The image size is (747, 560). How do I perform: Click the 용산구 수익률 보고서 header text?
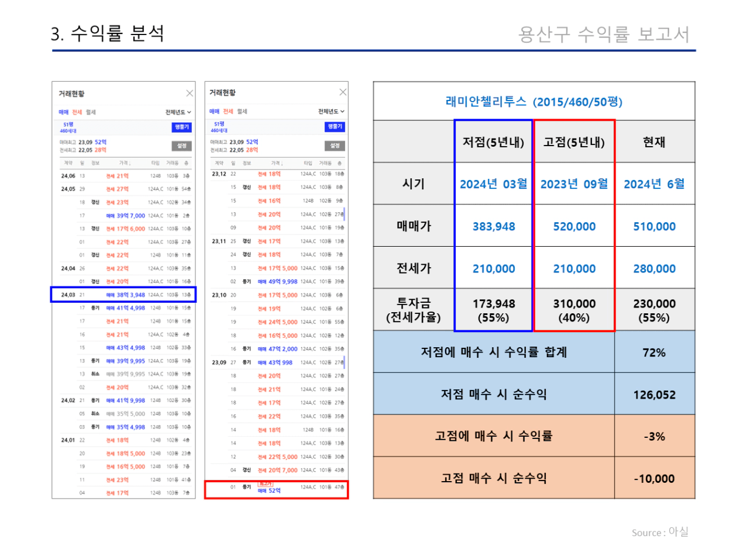(604, 34)
